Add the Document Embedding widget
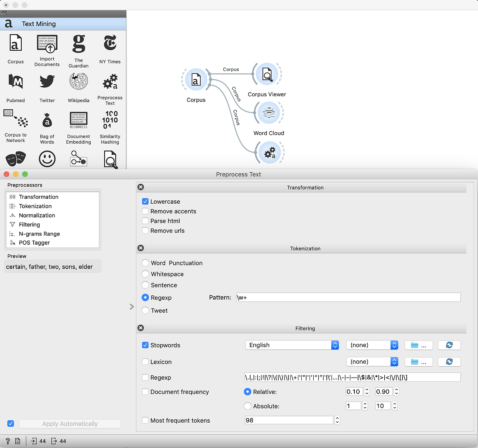 click(x=78, y=128)
